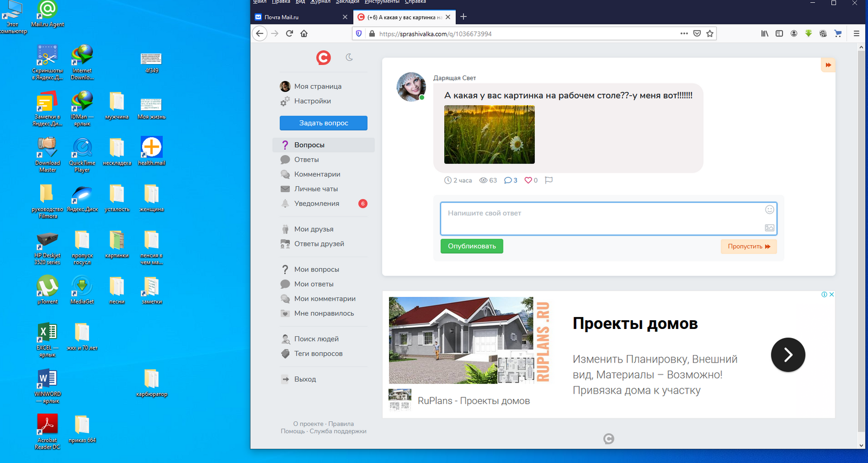This screenshot has height=463, width=868.
Task: Attach image to answer via picture icon
Action: [769, 228]
